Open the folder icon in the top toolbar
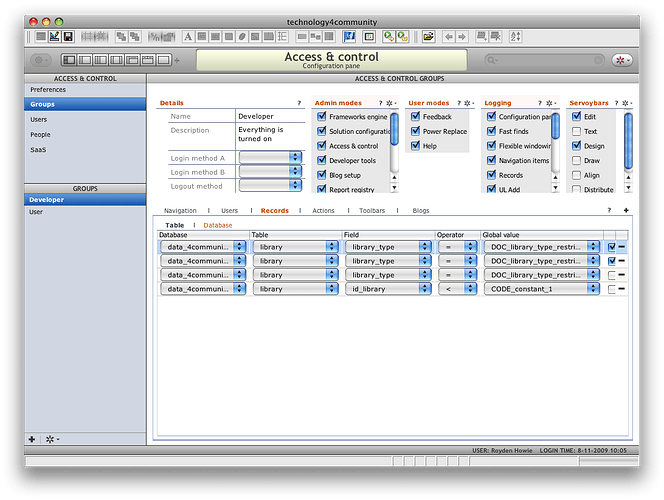664x500 pixels. (x=429, y=36)
